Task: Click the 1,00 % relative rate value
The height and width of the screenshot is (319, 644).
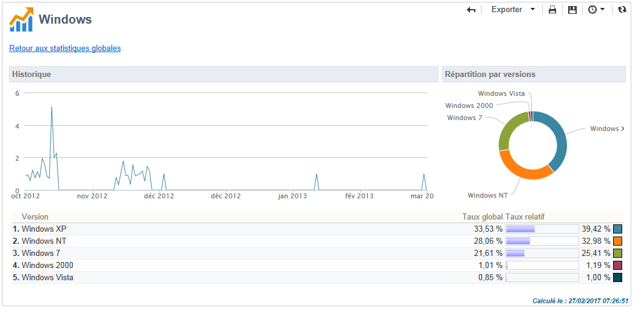Action: click(599, 278)
